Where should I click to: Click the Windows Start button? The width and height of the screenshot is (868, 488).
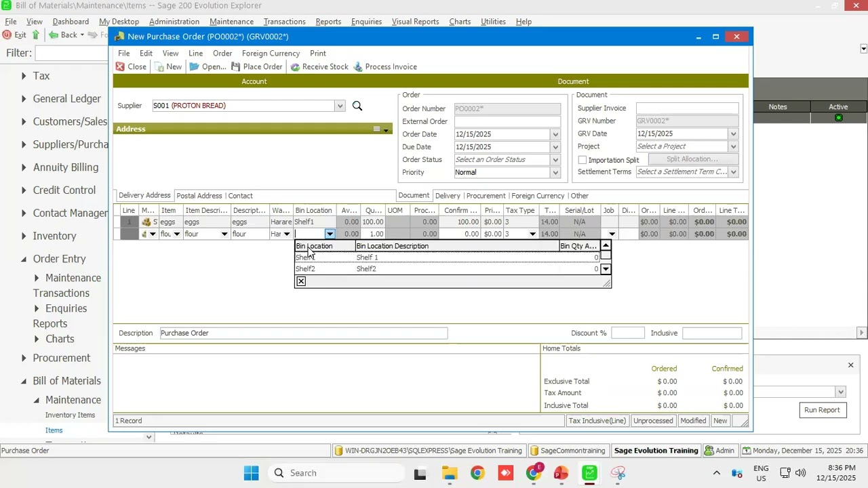tap(251, 473)
